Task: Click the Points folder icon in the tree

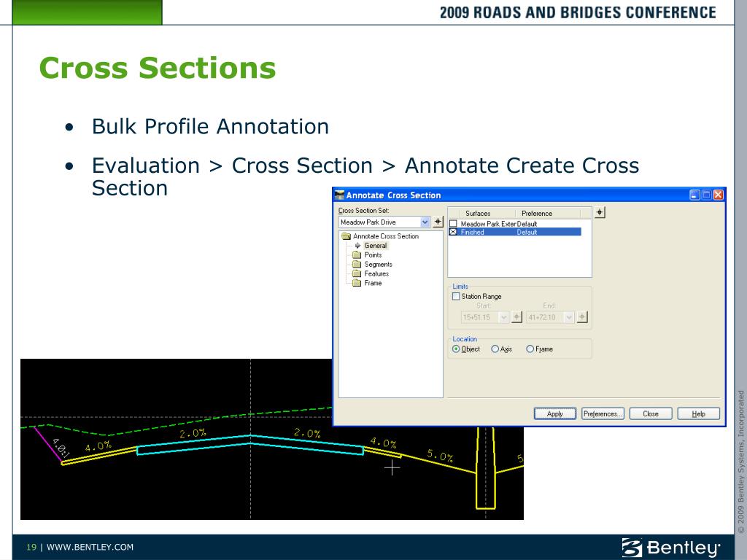Action: point(357,254)
